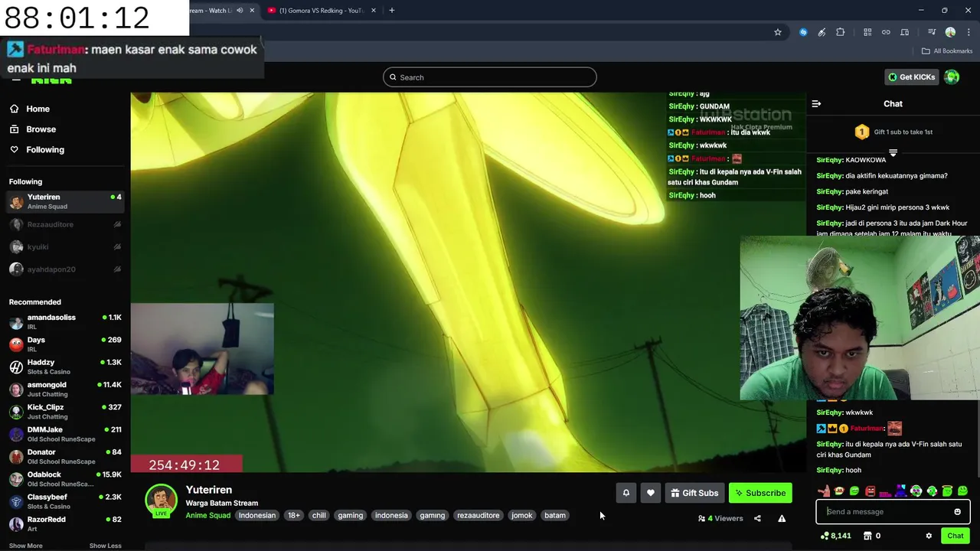Open recommended channel RazorRedd
The height and width of the screenshot is (551, 980).
click(x=64, y=523)
